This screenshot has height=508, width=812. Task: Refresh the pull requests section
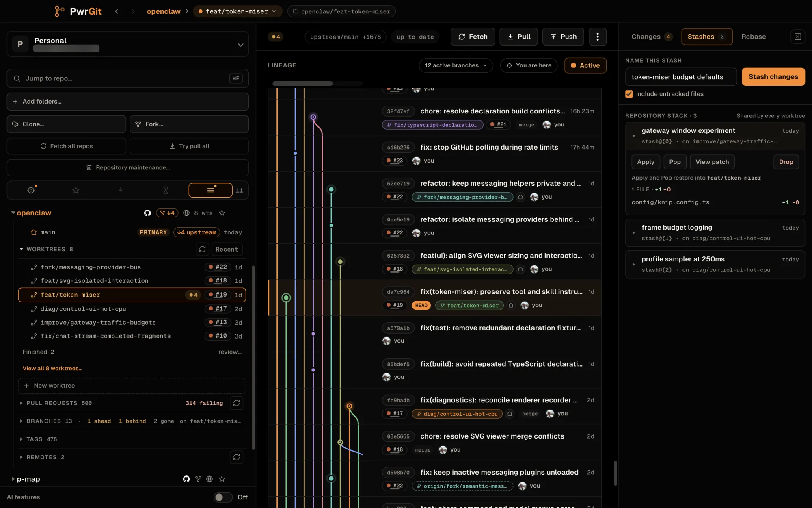click(237, 403)
